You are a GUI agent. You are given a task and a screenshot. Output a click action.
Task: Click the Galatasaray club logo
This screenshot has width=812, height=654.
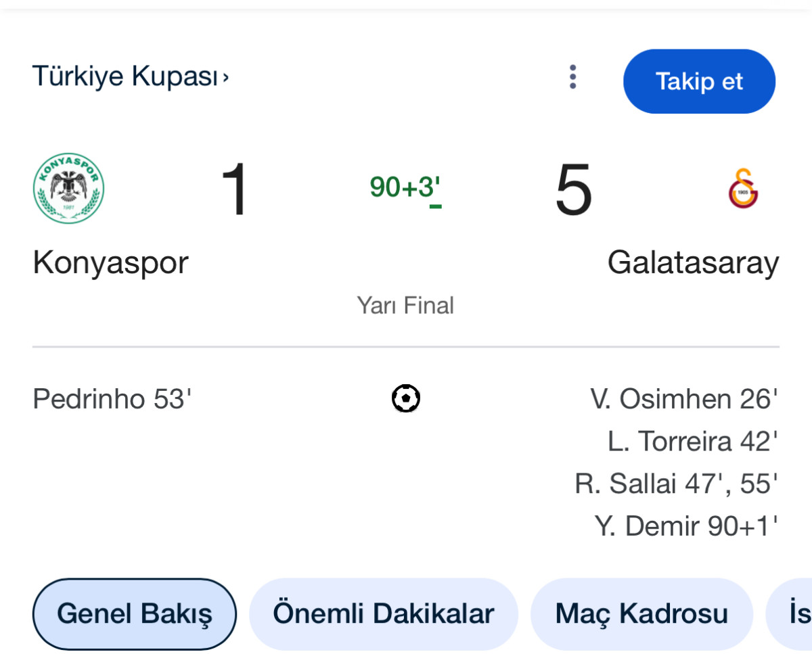click(743, 189)
